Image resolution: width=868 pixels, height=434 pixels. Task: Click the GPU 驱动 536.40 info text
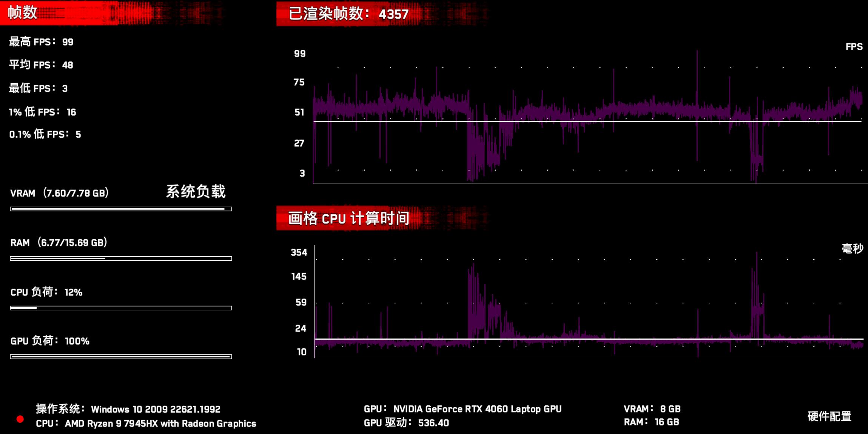click(406, 423)
